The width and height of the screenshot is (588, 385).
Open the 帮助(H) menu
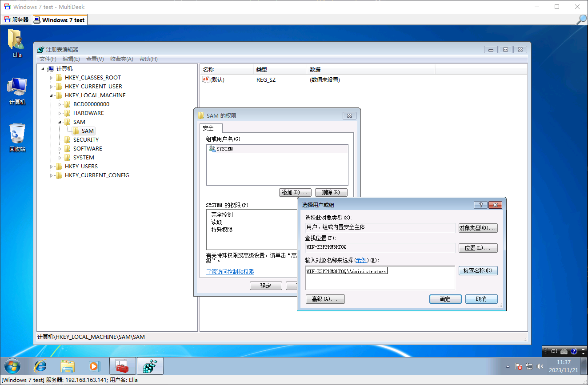click(148, 59)
